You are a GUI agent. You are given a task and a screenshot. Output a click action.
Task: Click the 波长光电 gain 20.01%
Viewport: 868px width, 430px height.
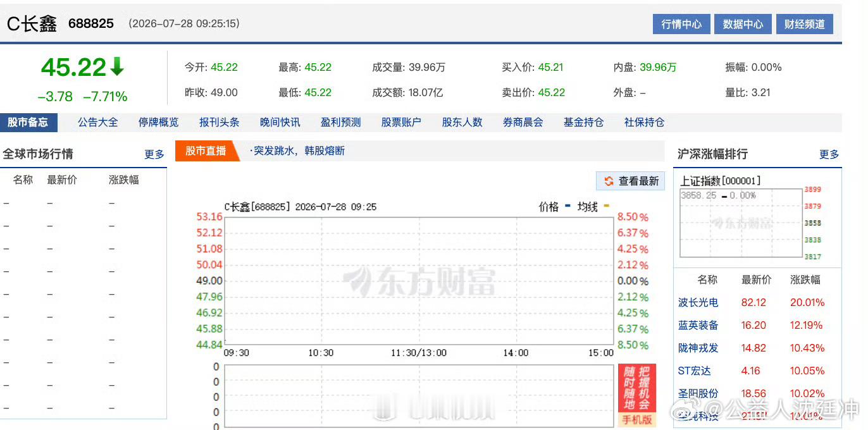(807, 302)
